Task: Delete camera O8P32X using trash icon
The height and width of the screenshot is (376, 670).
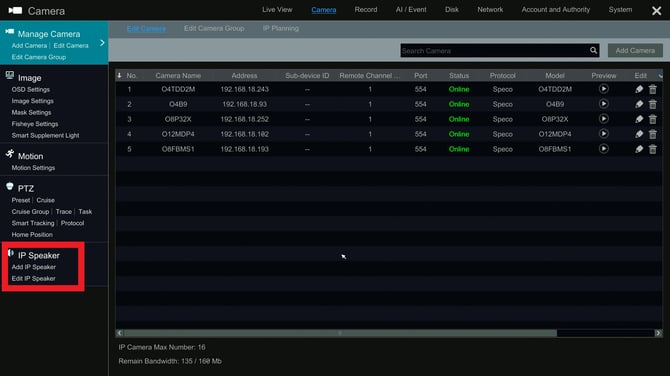Action: [x=652, y=119]
